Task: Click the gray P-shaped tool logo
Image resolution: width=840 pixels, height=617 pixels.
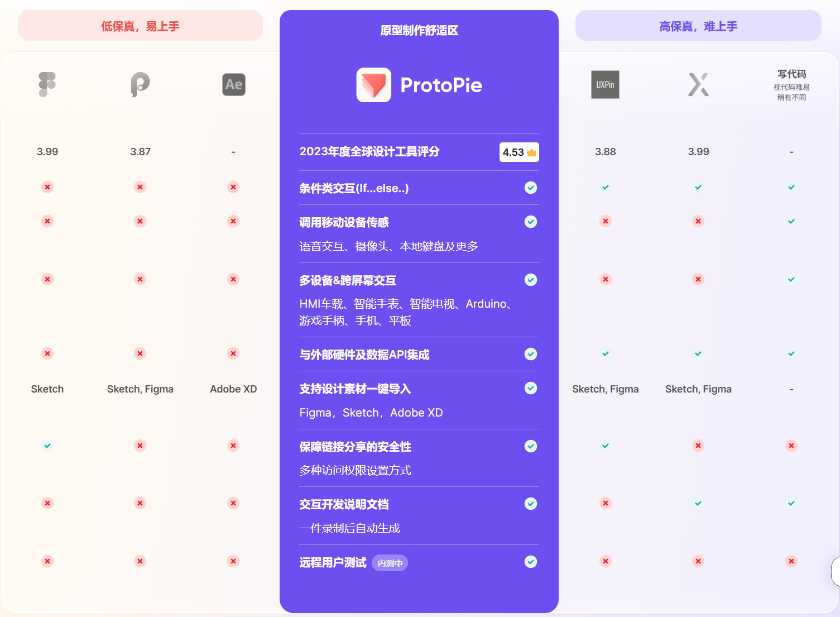Action: (x=140, y=84)
